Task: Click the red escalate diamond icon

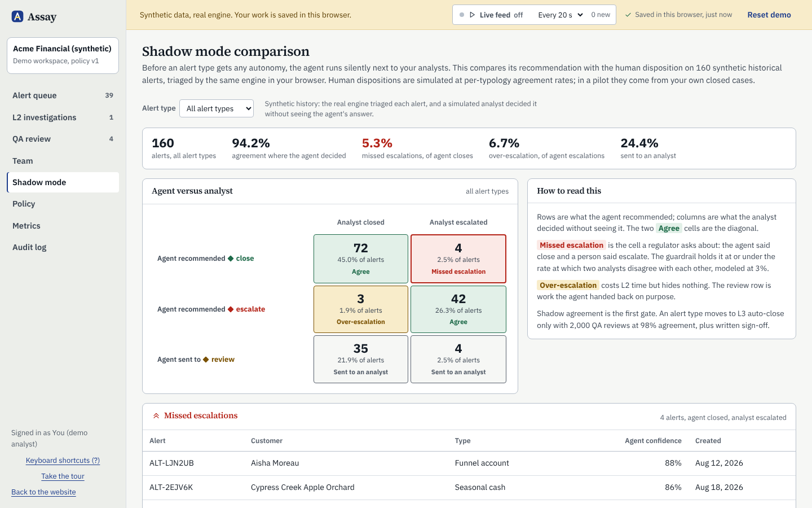Action: [x=231, y=309]
